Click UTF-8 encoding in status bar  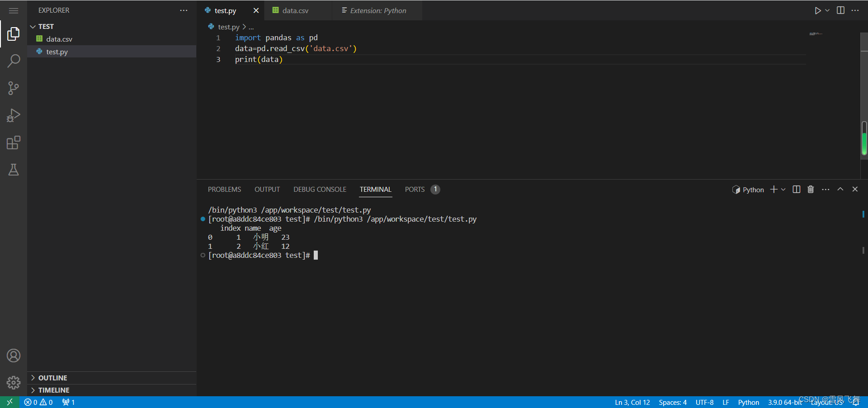(704, 402)
